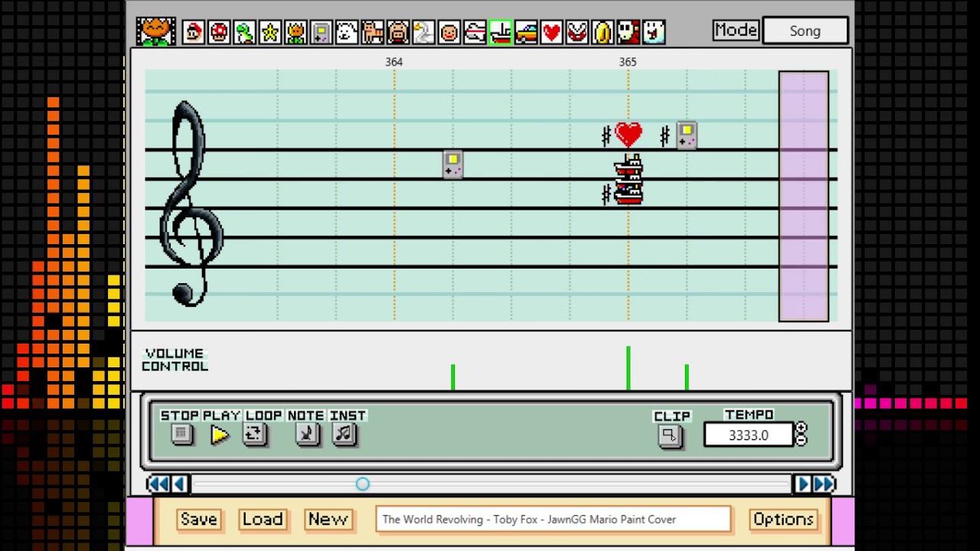Click the large Fire Flower current-instrument display
Viewport: 980px width, 551px height.
[156, 32]
